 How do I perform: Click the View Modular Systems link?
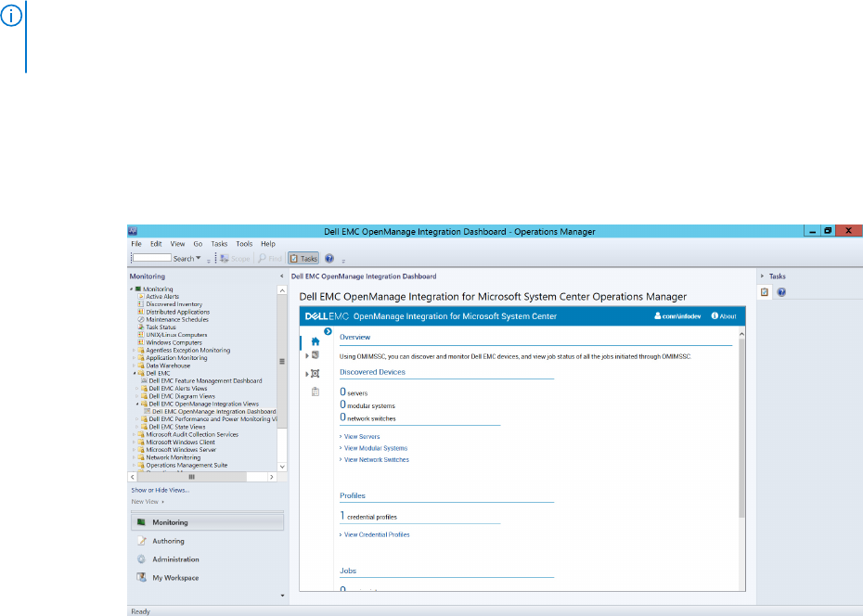(376, 448)
